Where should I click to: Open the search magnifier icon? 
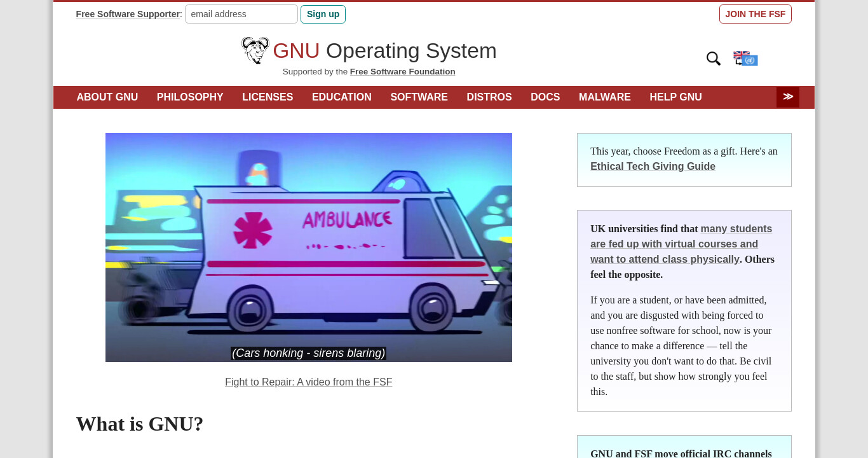pyautogui.click(x=714, y=59)
